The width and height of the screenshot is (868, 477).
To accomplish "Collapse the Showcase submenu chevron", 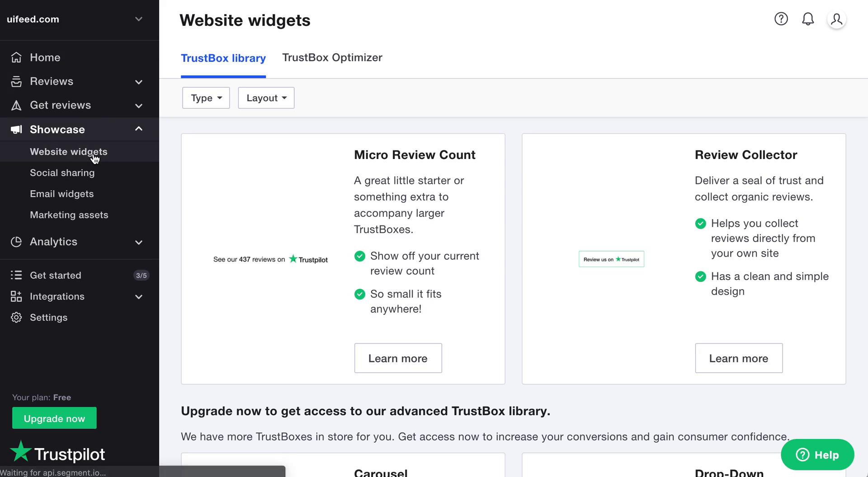I will [139, 129].
